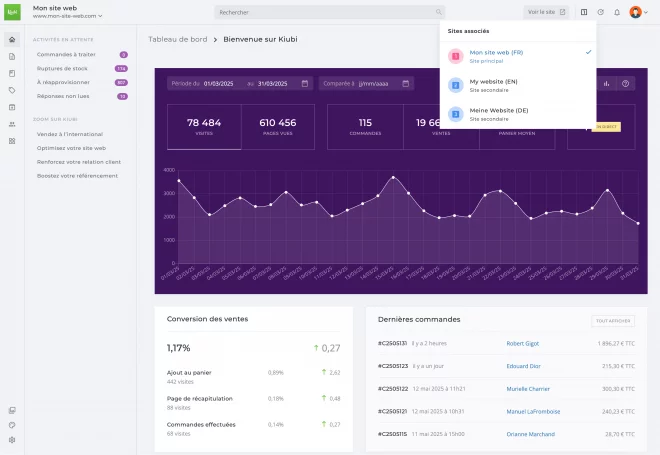Click the period end date 31/03/2025
660x455 pixels.
point(272,83)
